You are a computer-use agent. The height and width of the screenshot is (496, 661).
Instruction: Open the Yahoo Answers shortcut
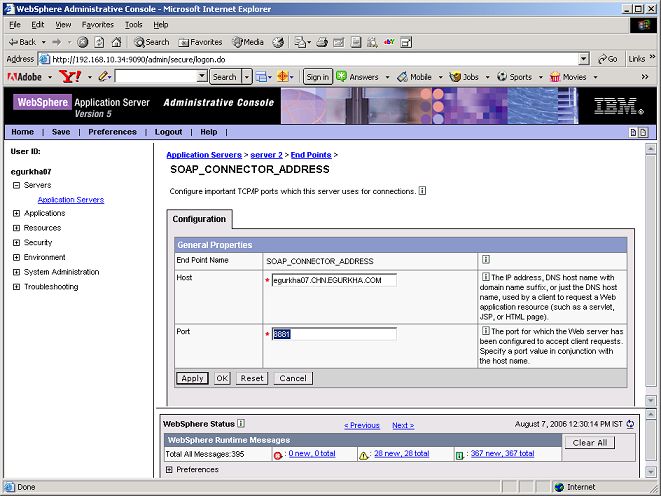pos(357,77)
